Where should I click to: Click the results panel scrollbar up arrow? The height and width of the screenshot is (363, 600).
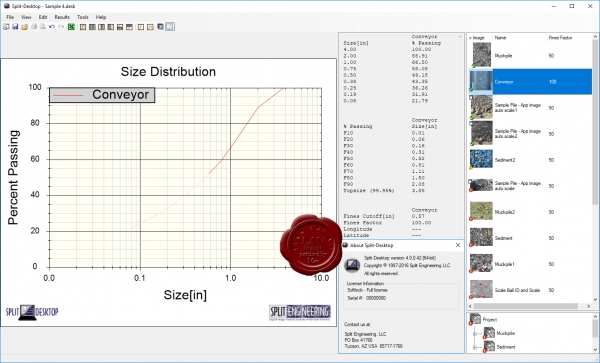click(x=460, y=36)
